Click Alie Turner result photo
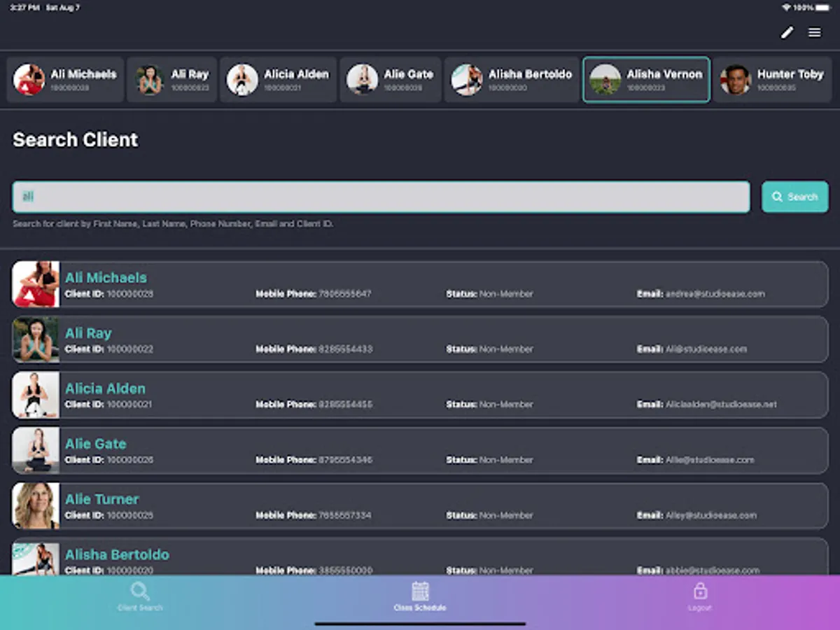Viewport: 840px width, 630px height. click(36, 505)
